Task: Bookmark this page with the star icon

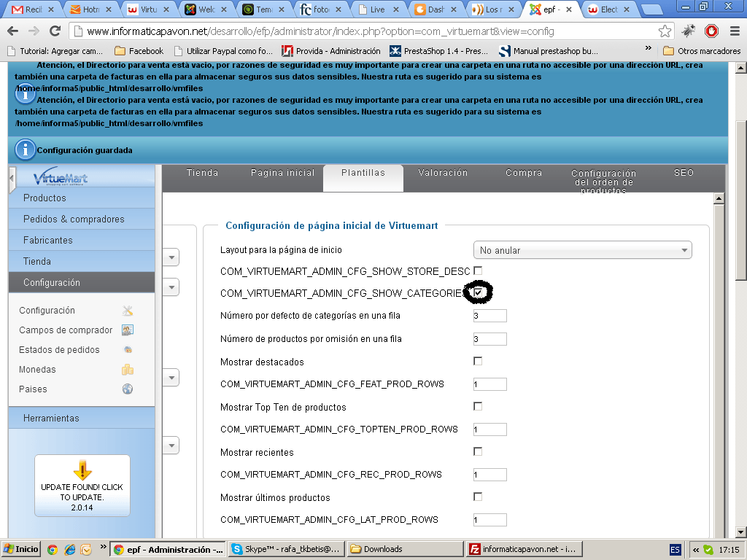Action: coord(665,31)
